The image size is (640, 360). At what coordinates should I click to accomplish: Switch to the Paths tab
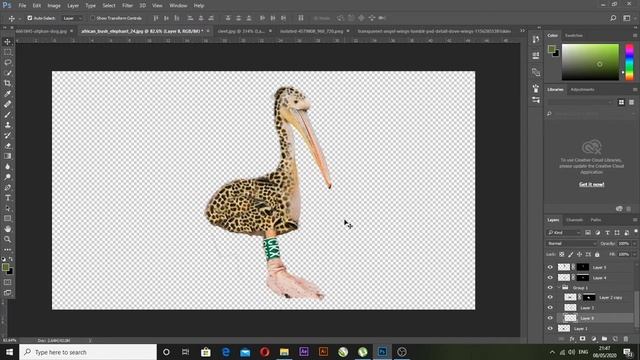[596, 220]
